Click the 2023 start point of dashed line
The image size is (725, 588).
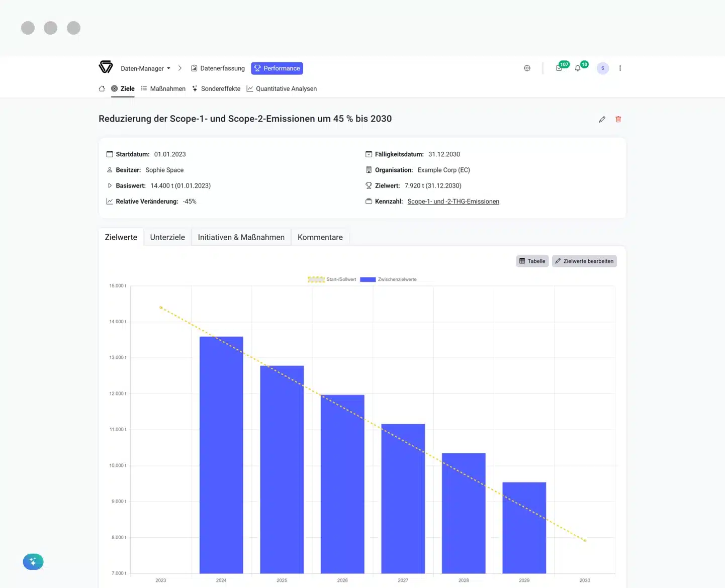pos(161,307)
